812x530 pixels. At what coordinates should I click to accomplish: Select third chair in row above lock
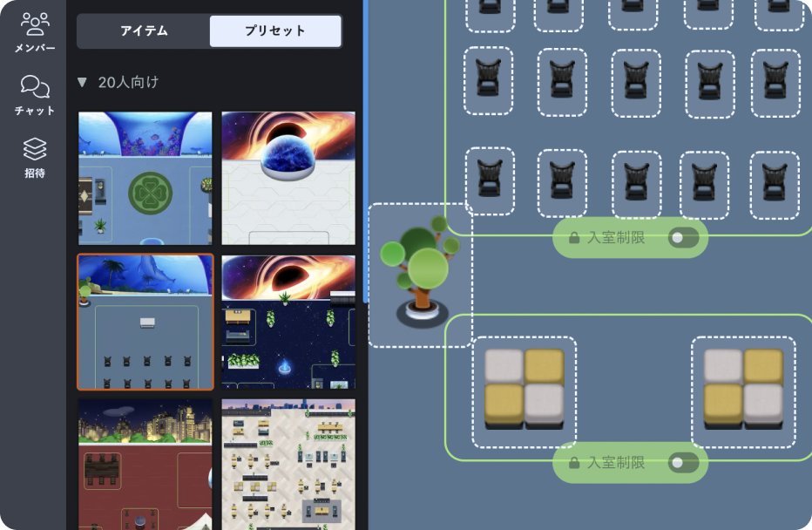[x=637, y=185]
